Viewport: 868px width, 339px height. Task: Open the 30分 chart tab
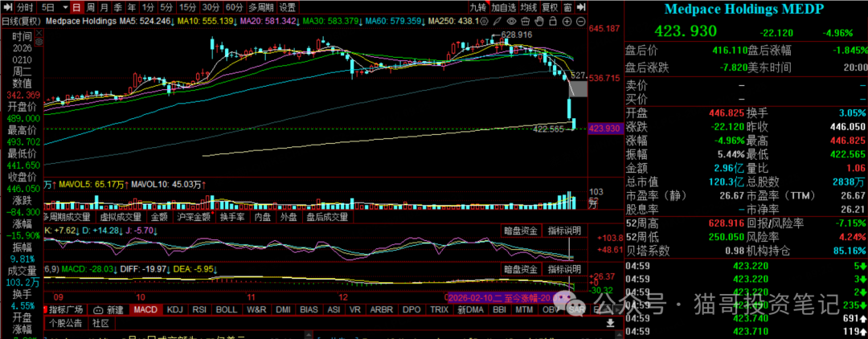pos(211,7)
